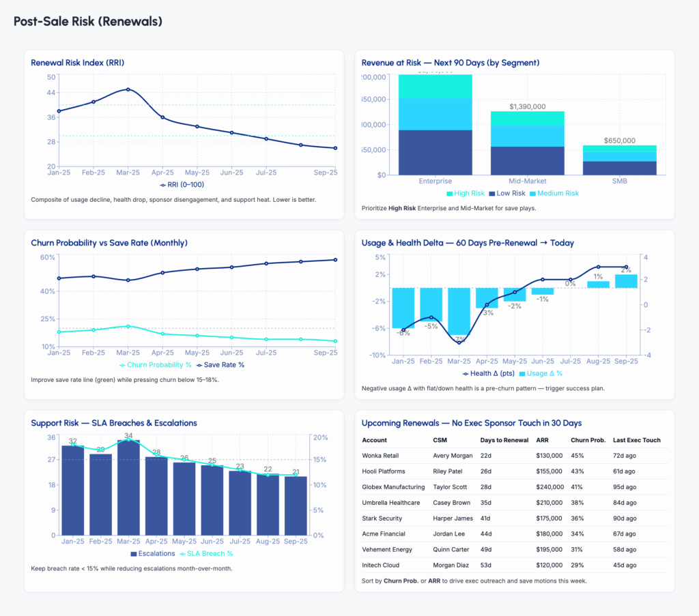Select the Mar-25 peak point on RRI chart
The height and width of the screenshot is (616, 699).
click(x=128, y=89)
